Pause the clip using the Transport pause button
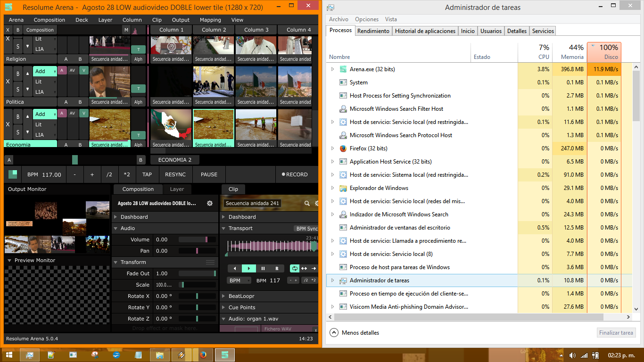 coord(263,268)
